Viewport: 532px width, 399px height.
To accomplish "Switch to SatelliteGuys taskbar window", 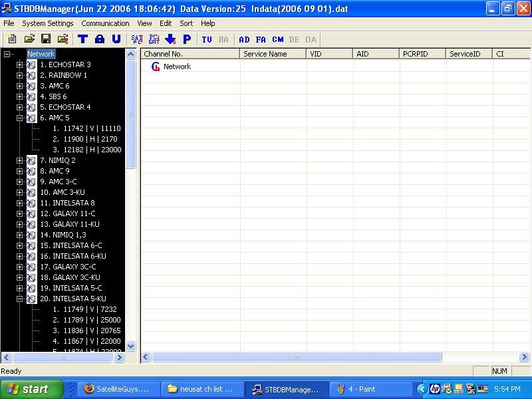I will click(x=119, y=389).
